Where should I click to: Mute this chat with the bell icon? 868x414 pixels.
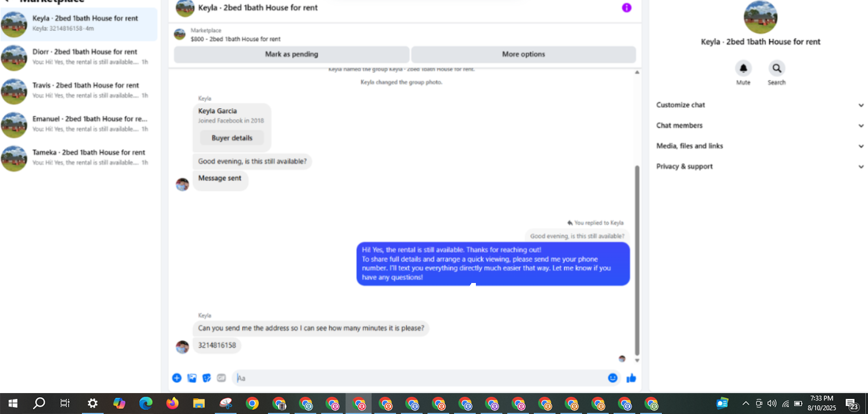pyautogui.click(x=743, y=68)
